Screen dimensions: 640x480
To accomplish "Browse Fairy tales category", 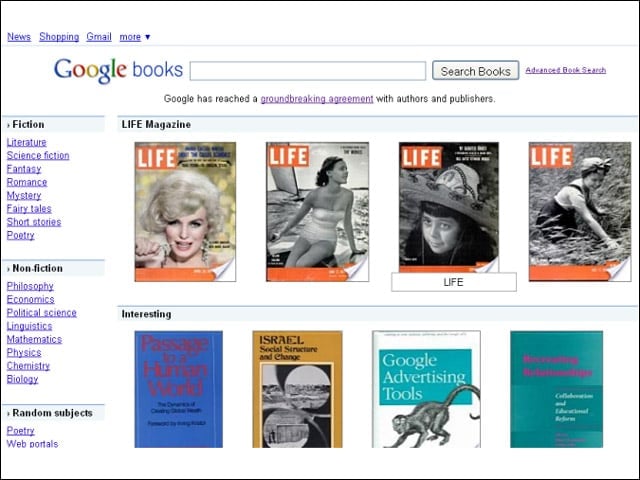I will tap(29, 209).
